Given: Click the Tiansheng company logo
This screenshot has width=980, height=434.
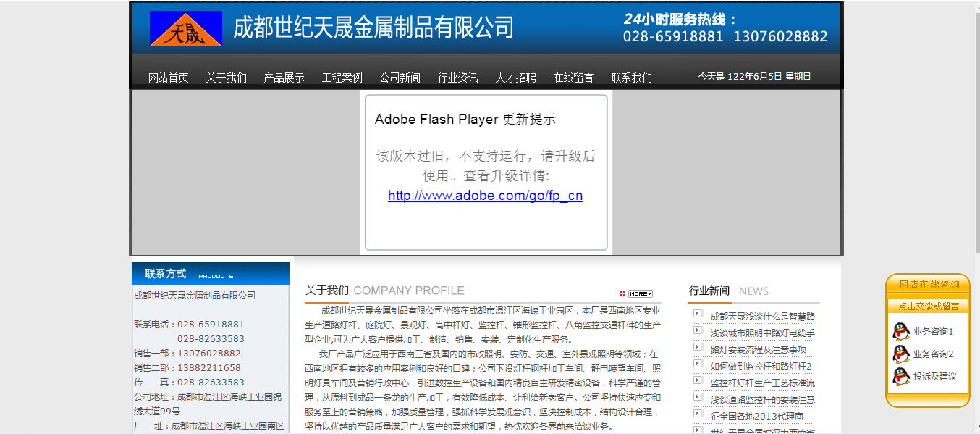Looking at the screenshot, I should [185, 29].
